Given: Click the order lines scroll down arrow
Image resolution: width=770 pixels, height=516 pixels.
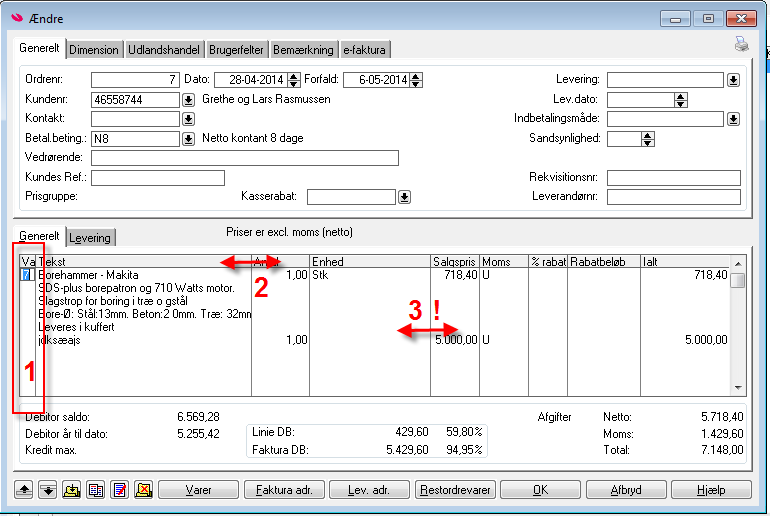Looking at the screenshot, I should (x=738, y=388).
